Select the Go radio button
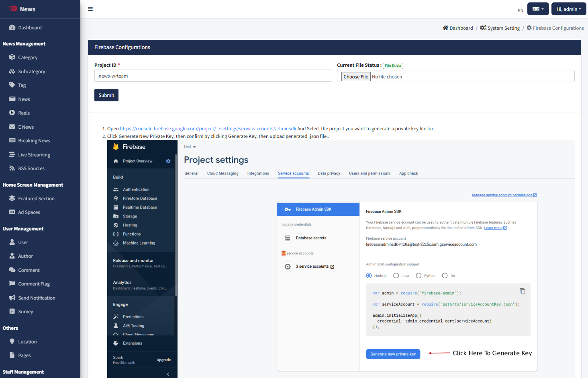The height and width of the screenshot is (378, 588). (x=445, y=275)
